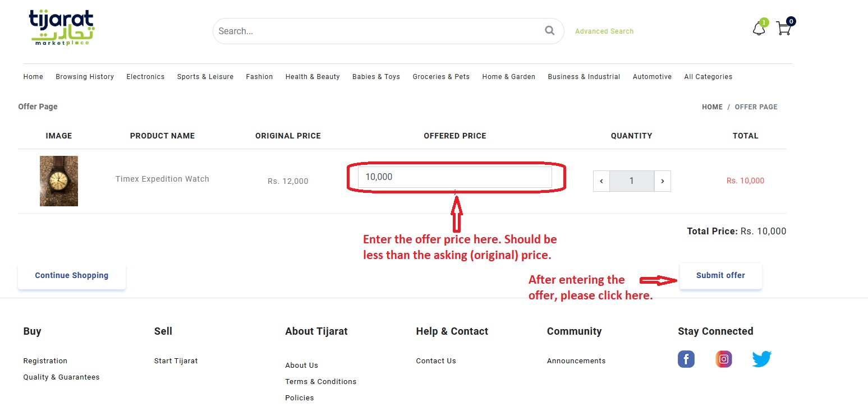
Task: Click the Stay Connected footer heading
Action: coord(715,331)
